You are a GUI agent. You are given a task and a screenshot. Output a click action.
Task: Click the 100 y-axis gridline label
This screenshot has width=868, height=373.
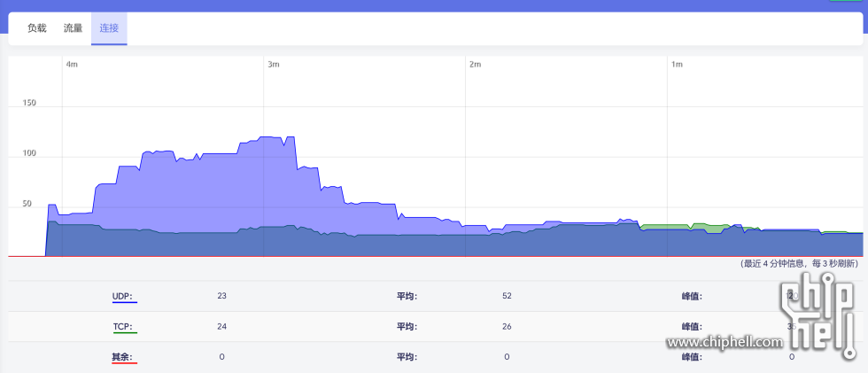coord(29,153)
